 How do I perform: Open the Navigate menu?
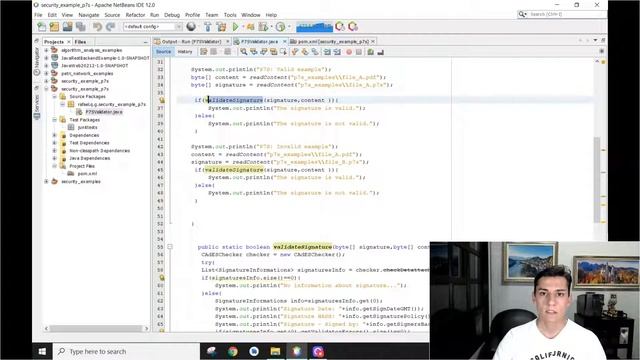click(x=89, y=15)
